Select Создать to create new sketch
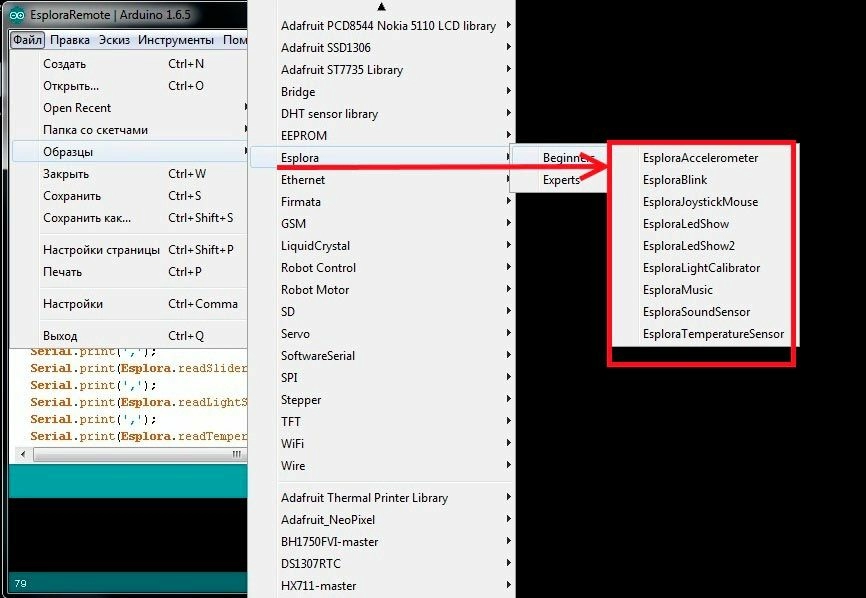 (65, 64)
